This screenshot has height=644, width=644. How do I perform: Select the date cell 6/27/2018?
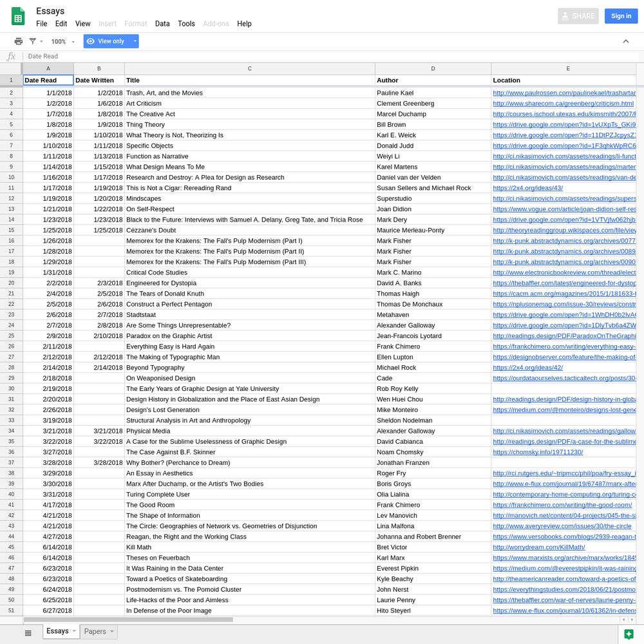(x=48, y=611)
